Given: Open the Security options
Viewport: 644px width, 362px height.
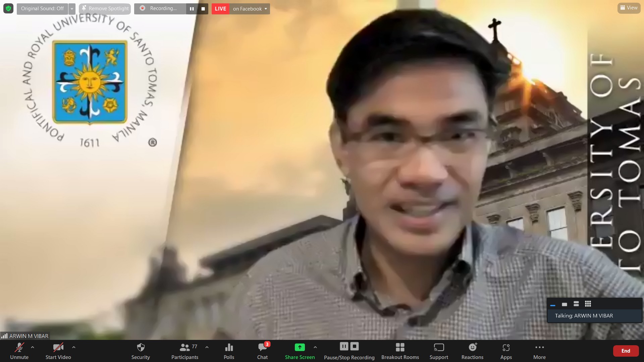Looking at the screenshot, I should tap(141, 351).
